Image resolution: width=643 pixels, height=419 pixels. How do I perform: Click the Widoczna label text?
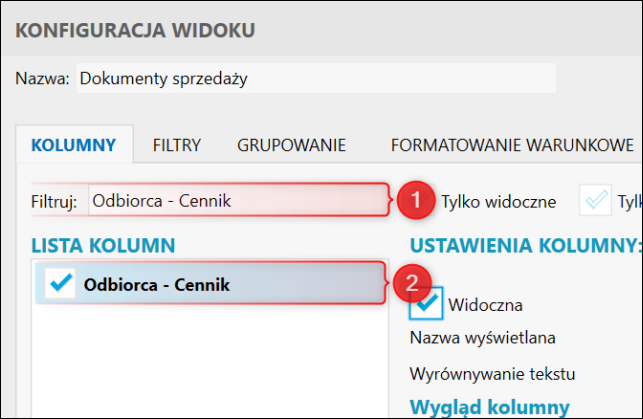tap(485, 304)
